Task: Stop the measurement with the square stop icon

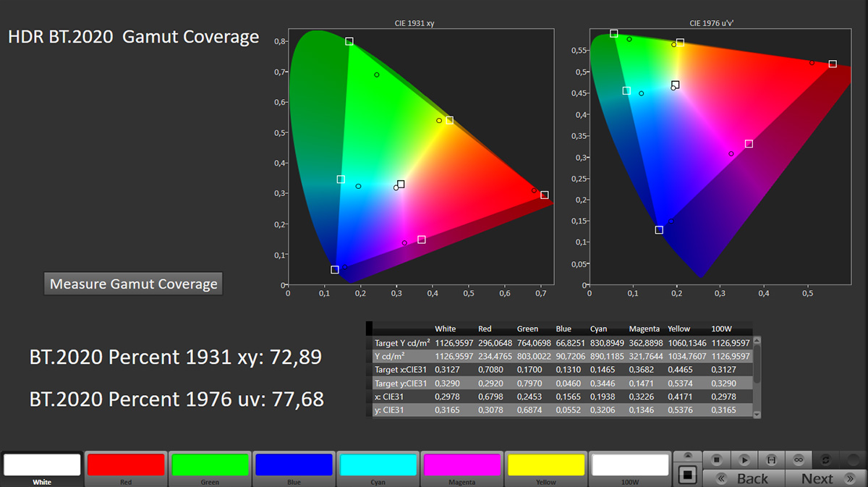Action: point(716,460)
